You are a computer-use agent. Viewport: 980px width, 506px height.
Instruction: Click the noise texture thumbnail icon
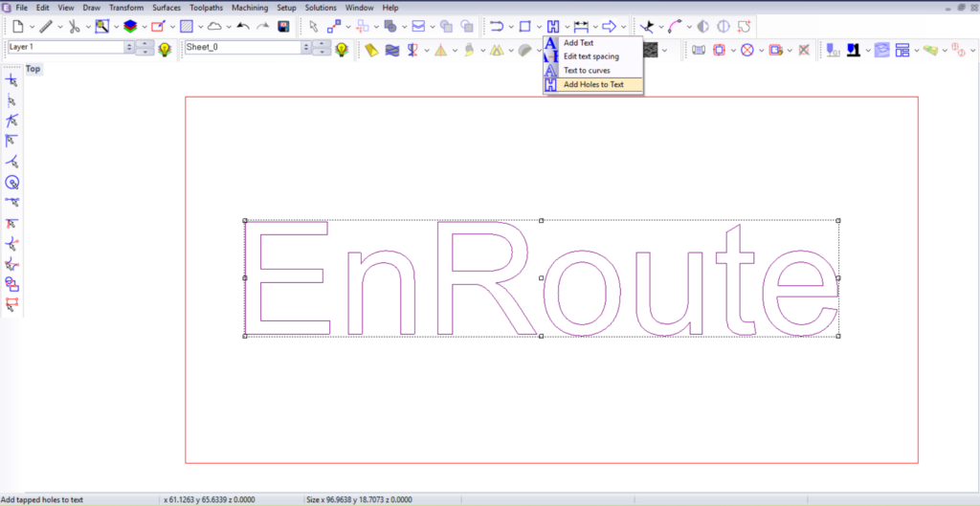[x=651, y=50]
